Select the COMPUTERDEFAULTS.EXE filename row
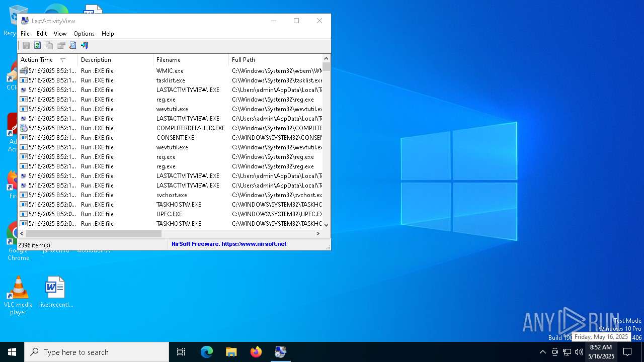The height and width of the screenshot is (362, 644). 191,128
